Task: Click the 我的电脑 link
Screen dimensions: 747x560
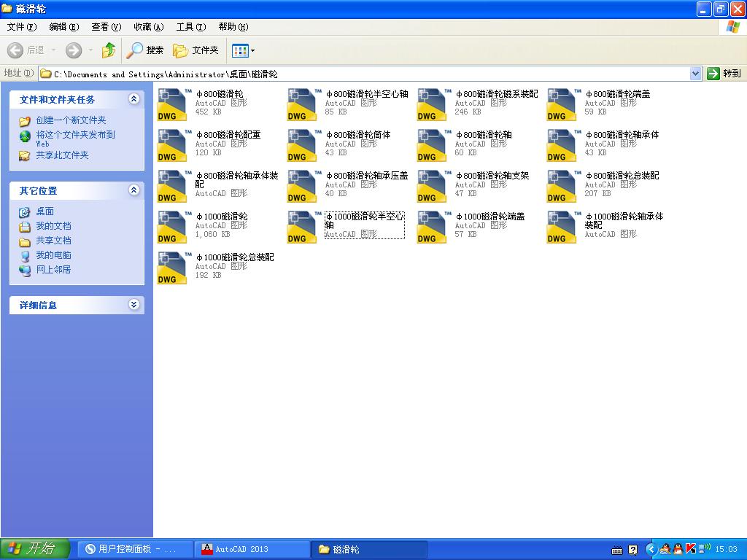Action: point(53,255)
